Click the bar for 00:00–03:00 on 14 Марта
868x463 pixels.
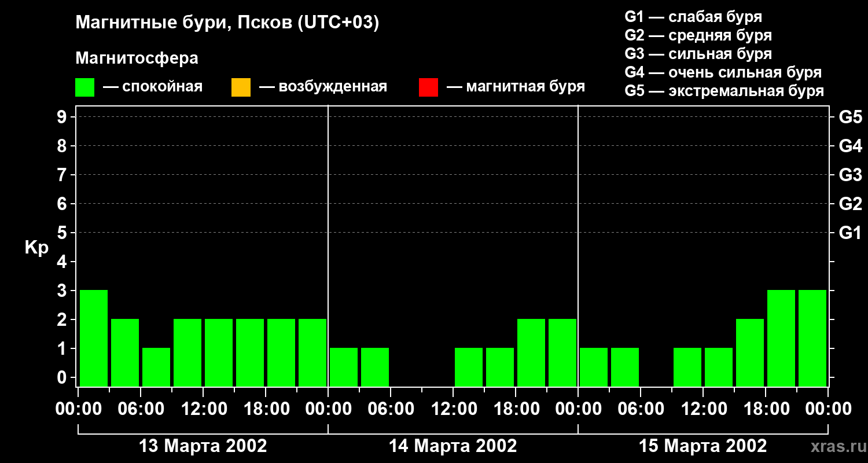pos(344,367)
